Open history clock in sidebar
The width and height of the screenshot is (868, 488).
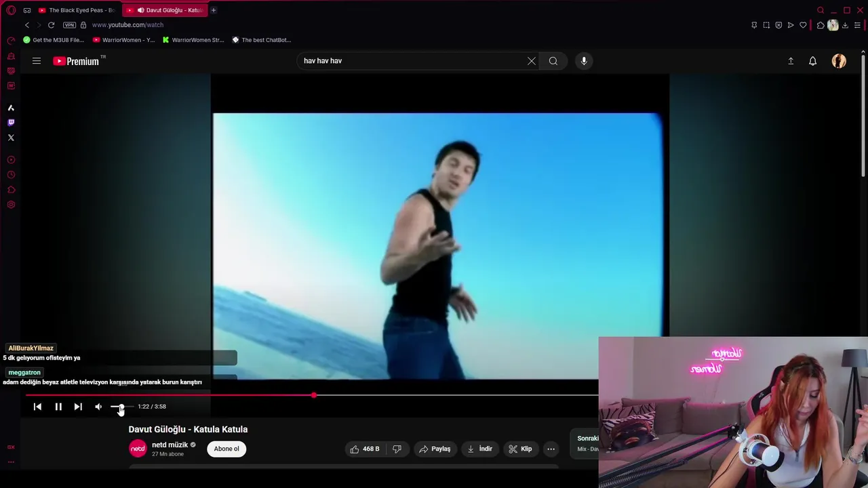(11, 175)
